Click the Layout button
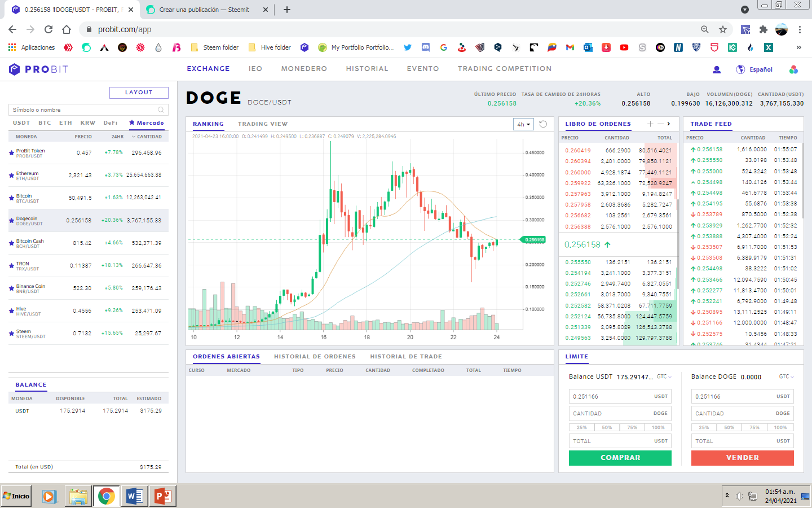Screen dimensions: 812x508 (x=139, y=93)
